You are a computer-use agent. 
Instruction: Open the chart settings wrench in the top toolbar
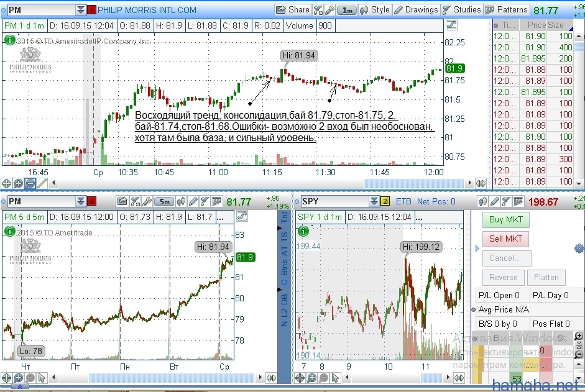[x=330, y=10]
